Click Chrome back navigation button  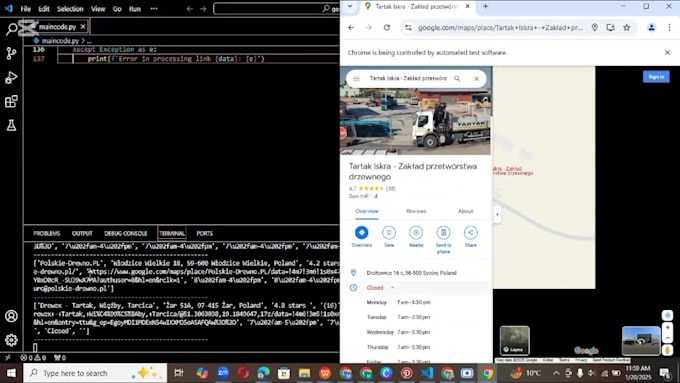coord(351,28)
